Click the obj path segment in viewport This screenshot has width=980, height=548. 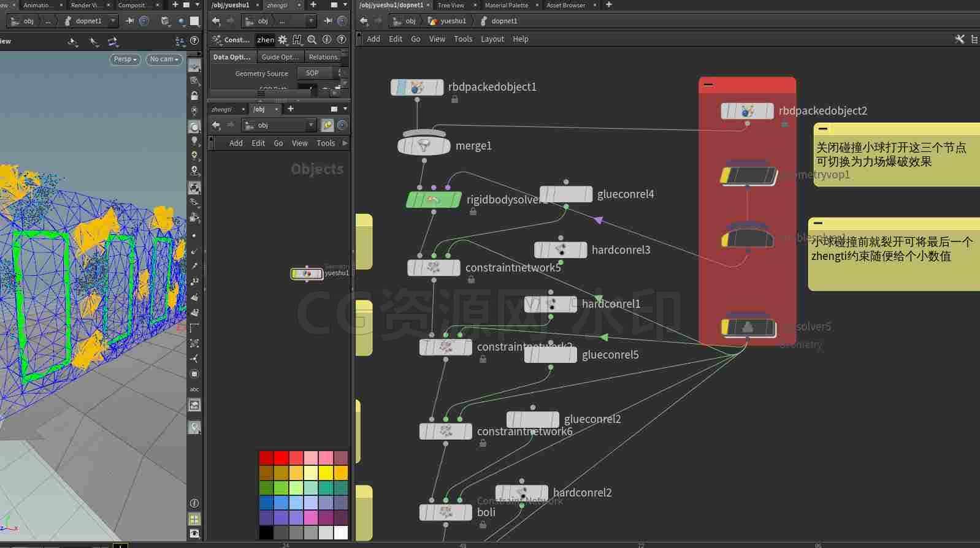click(x=29, y=21)
